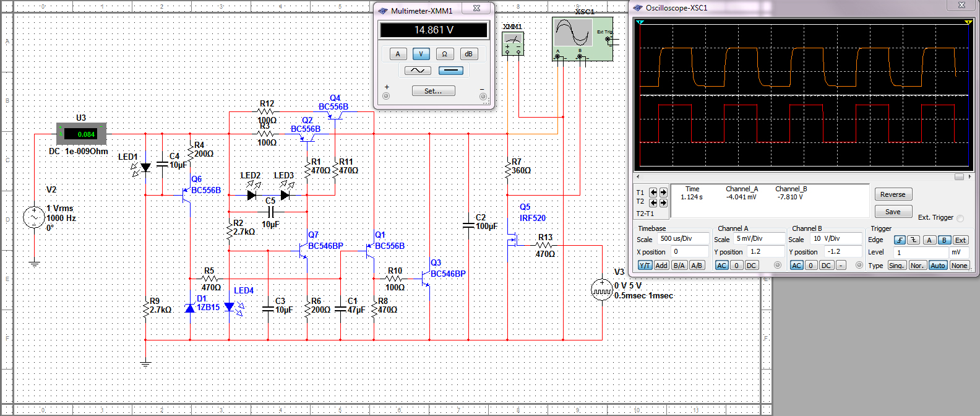The width and height of the screenshot is (980, 416).
Task: Open multimeter Set... settings
Action: click(x=433, y=91)
